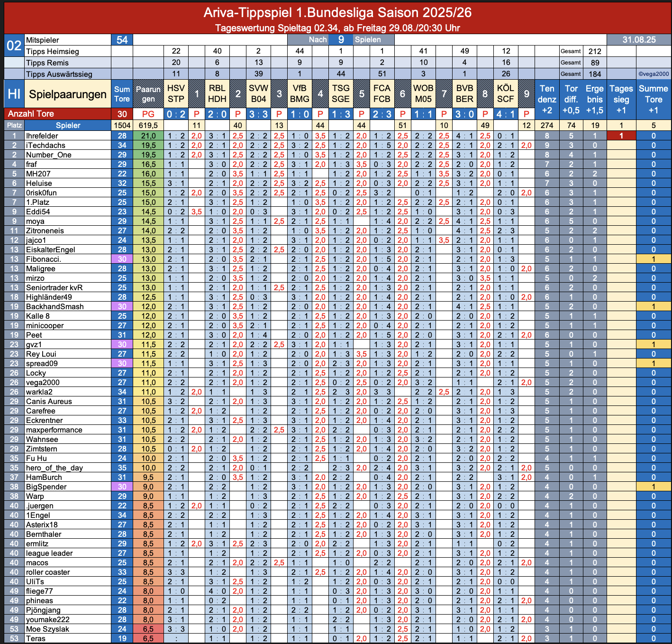This screenshot has width=672, height=644.
Task: Select player name league leader
Action: click(49, 553)
